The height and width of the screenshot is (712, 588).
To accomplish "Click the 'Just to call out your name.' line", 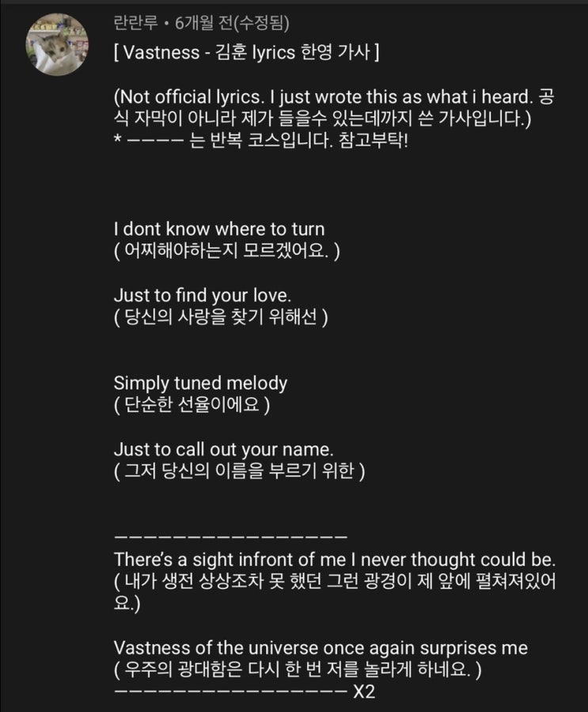I will [223, 449].
